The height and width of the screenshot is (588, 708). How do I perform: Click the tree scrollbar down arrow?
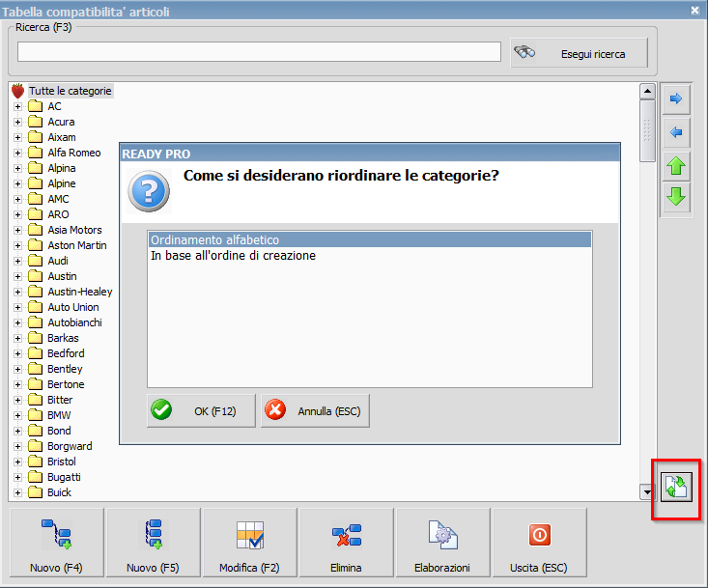point(647,491)
